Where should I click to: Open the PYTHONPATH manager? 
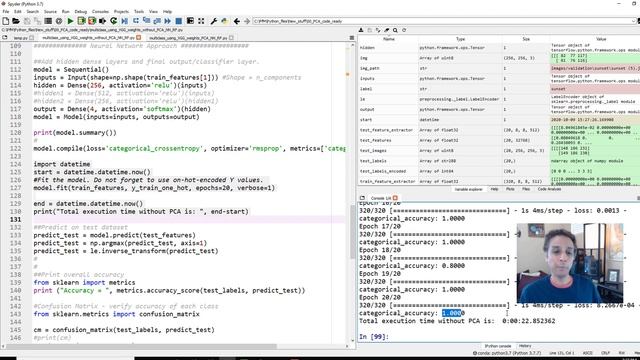pyautogui.click(x=224, y=21)
